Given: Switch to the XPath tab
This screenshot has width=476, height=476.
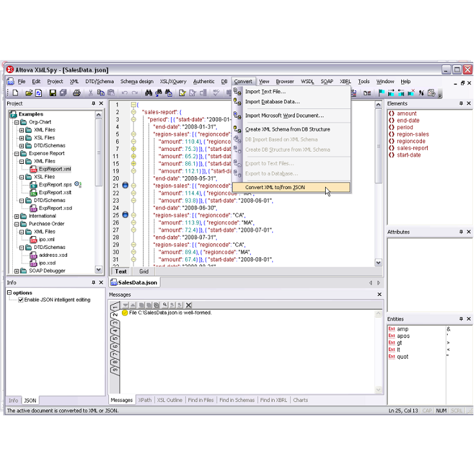Looking at the screenshot, I should pyautogui.click(x=145, y=400).
